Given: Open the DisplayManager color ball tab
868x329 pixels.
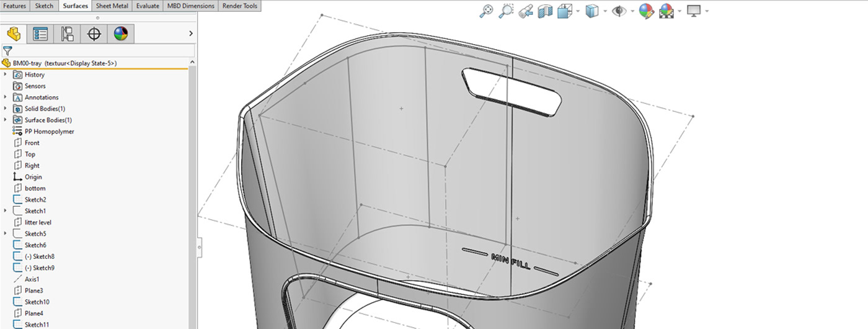Looking at the screenshot, I should pyautogui.click(x=120, y=34).
